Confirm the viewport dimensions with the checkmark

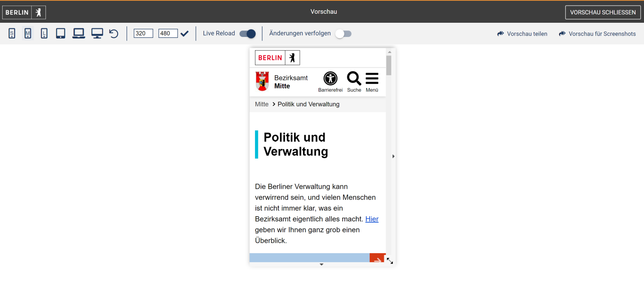pyautogui.click(x=185, y=33)
